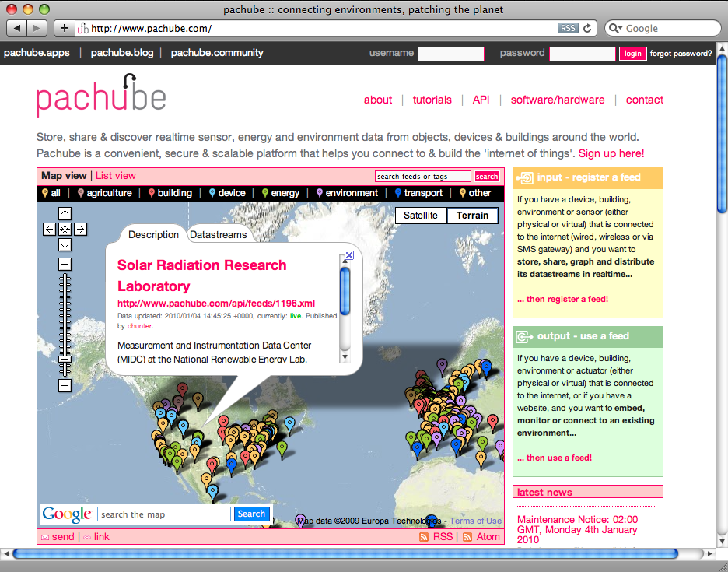Viewport: 728px width, 572px height.
Task: Filter map by agriculture category
Action: click(x=104, y=193)
